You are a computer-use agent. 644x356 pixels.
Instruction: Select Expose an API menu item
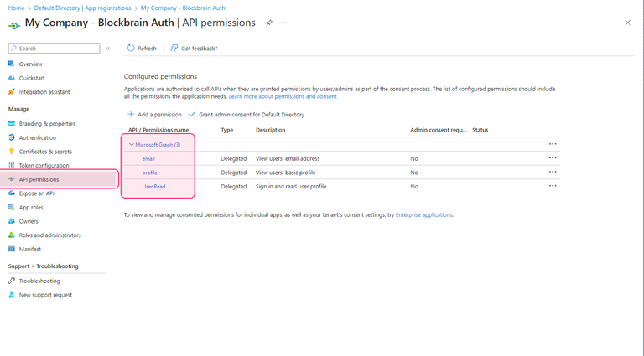37,193
